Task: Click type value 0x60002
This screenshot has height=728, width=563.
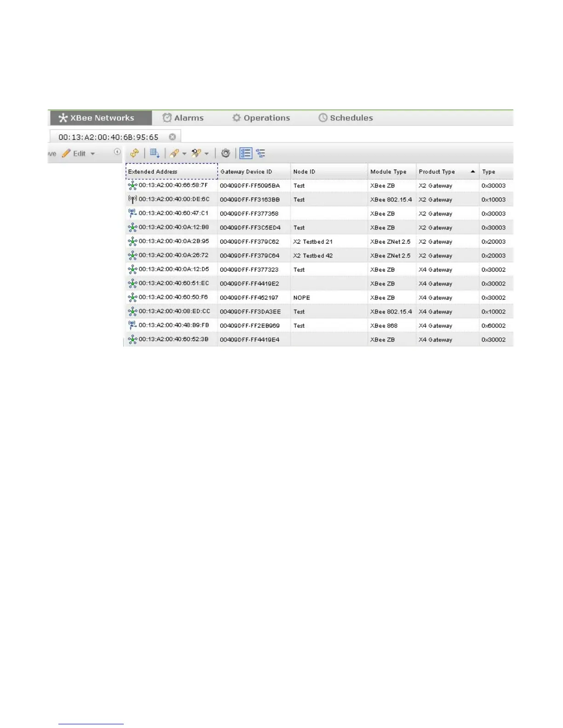Action: coord(494,326)
